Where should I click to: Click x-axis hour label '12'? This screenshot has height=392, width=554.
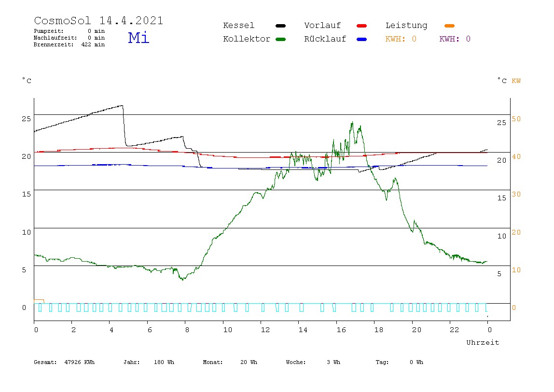265,330
